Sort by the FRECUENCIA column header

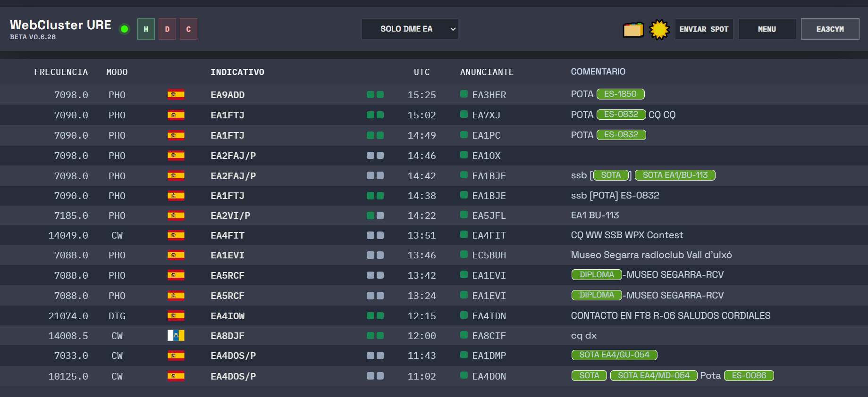tap(61, 72)
